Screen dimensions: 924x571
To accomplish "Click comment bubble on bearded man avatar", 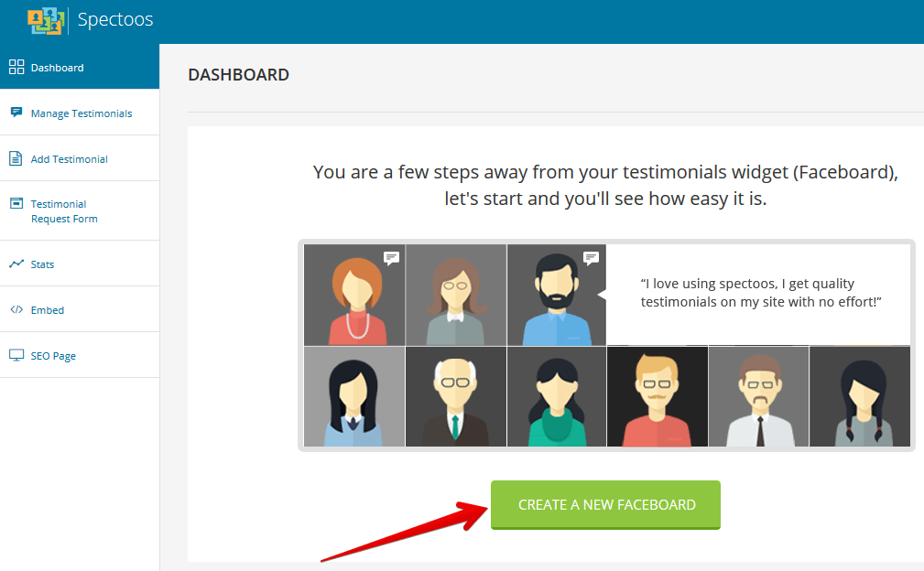I will [x=591, y=258].
